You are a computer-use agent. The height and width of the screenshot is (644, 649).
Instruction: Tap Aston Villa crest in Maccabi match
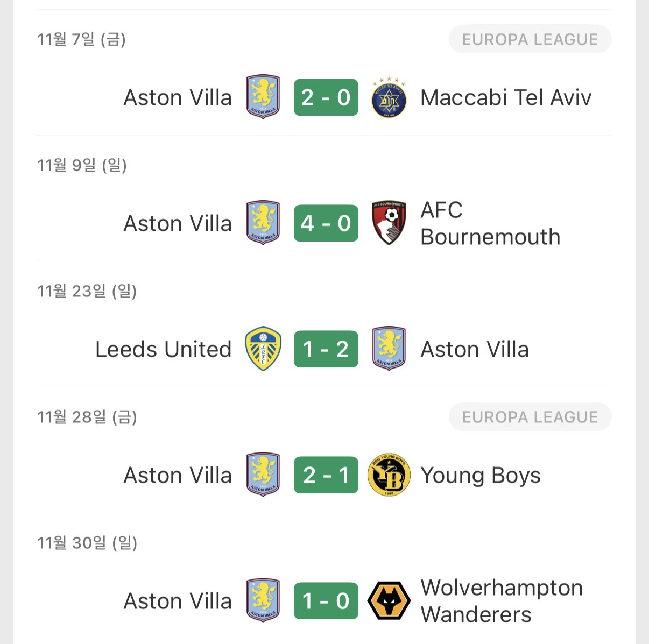pos(263,97)
